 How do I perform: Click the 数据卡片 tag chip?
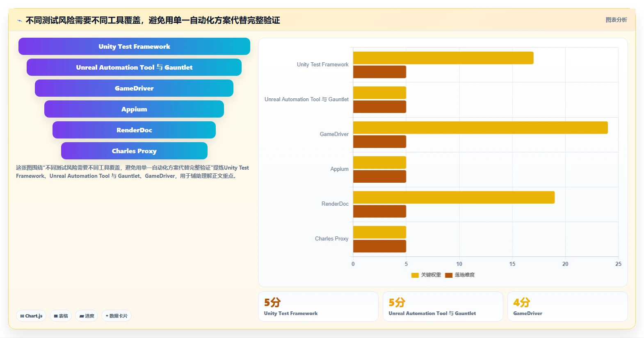pyautogui.click(x=116, y=316)
